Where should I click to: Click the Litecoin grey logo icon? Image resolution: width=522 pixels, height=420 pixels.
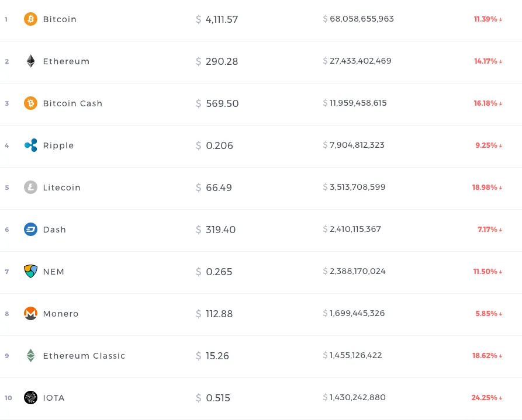(x=30, y=188)
